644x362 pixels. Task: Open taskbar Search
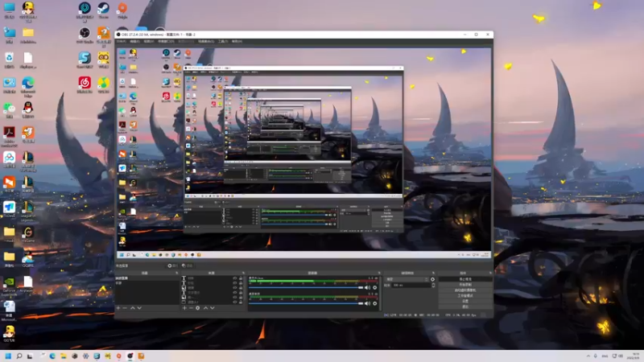click(x=19, y=356)
